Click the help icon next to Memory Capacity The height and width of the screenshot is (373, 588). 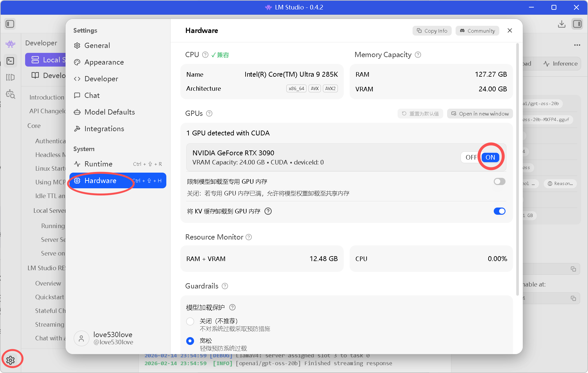(x=418, y=55)
